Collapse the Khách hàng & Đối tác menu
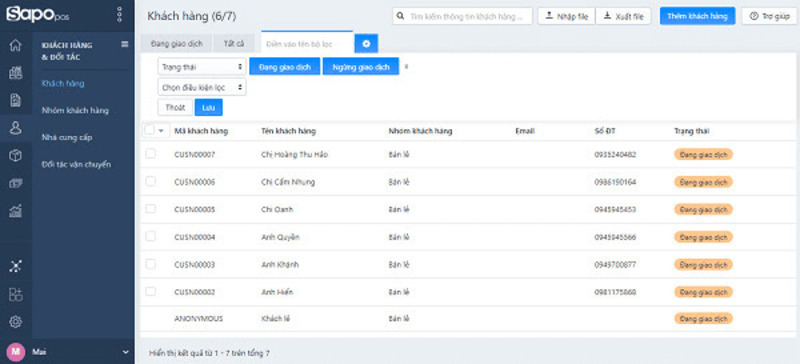 [124, 44]
